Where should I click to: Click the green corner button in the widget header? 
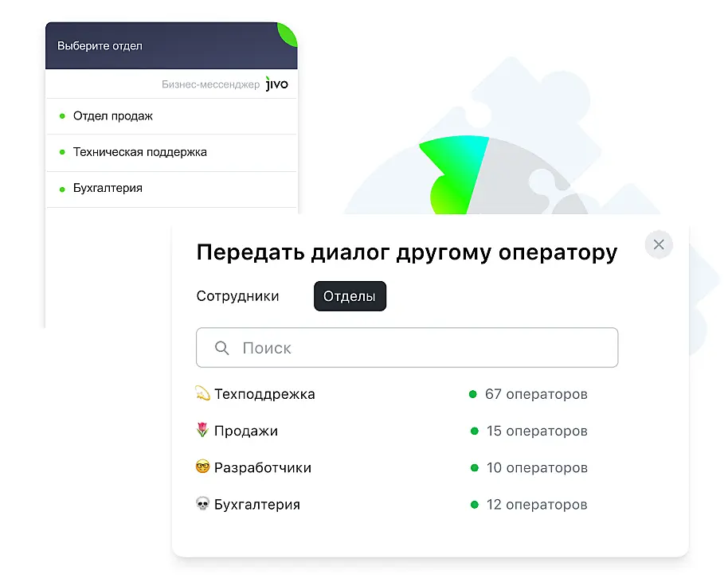point(288,33)
